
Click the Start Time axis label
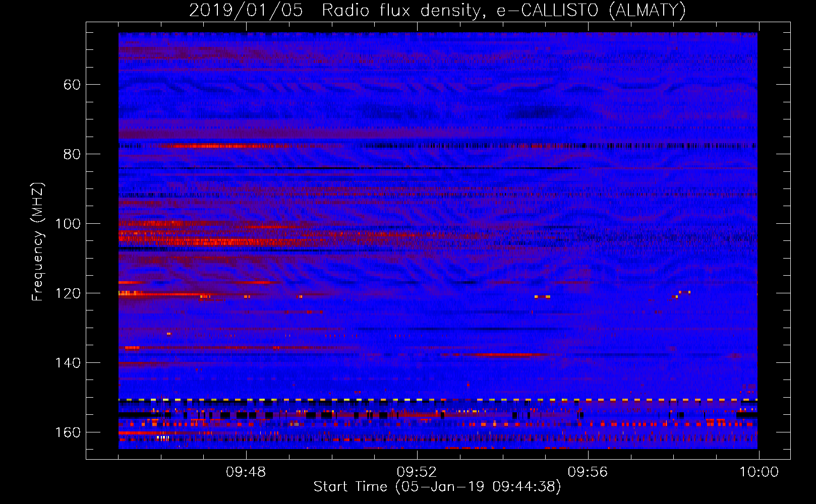point(437,487)
